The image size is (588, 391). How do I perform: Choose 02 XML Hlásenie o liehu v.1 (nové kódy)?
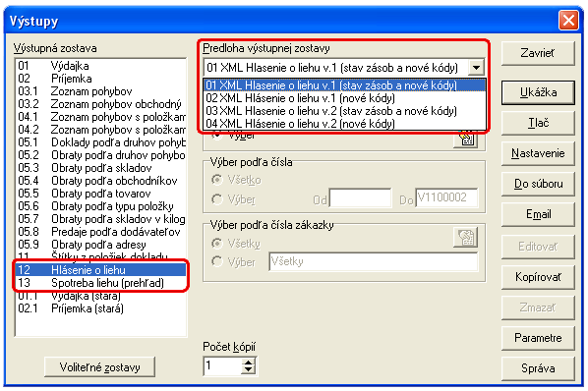[344, 98]
